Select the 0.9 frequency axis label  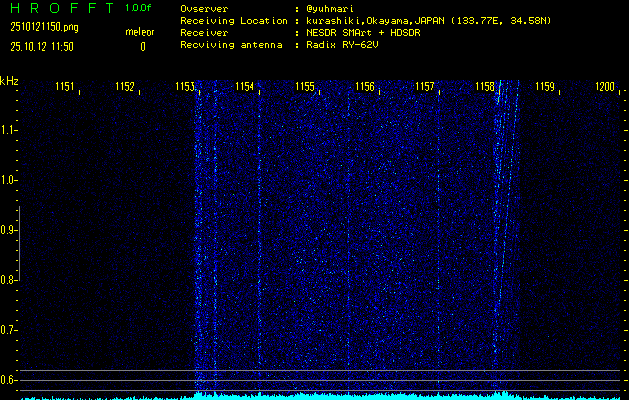9,230
